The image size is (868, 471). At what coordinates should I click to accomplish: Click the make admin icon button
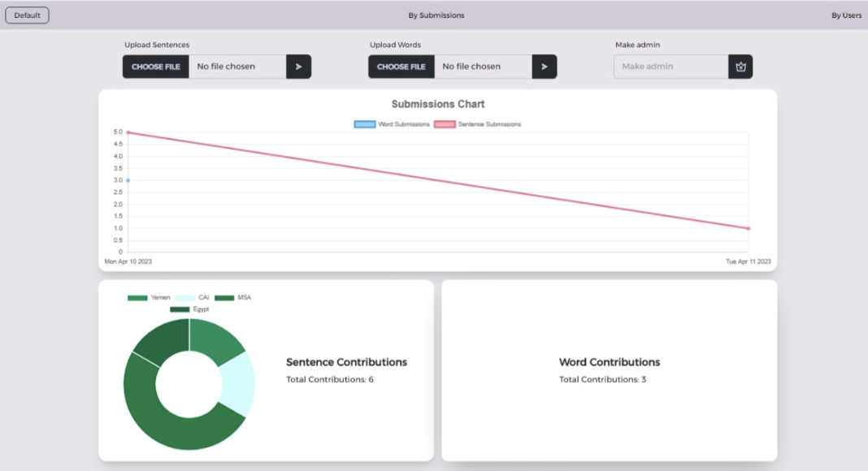pos(740,67)
